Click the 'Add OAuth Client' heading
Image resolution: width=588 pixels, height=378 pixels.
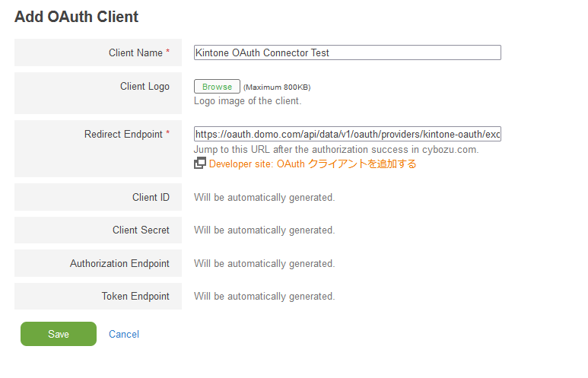coord(77,17)
